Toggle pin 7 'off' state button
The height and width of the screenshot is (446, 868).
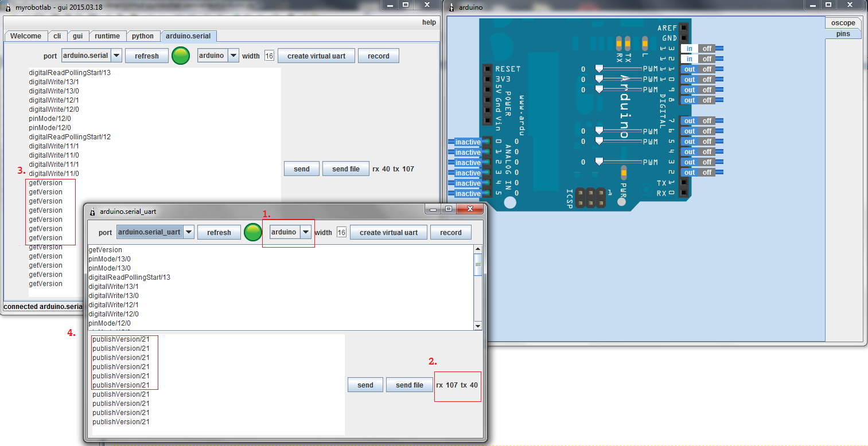707,121
